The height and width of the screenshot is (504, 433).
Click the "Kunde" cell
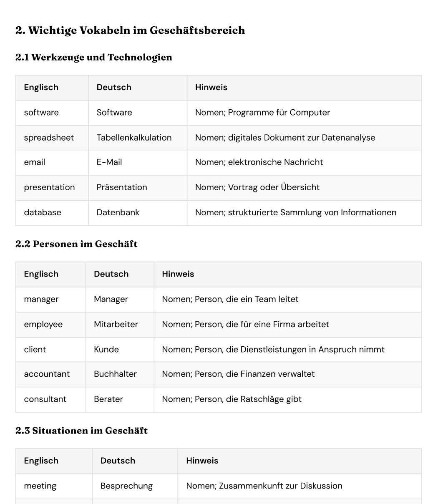(x=106, y=349)
